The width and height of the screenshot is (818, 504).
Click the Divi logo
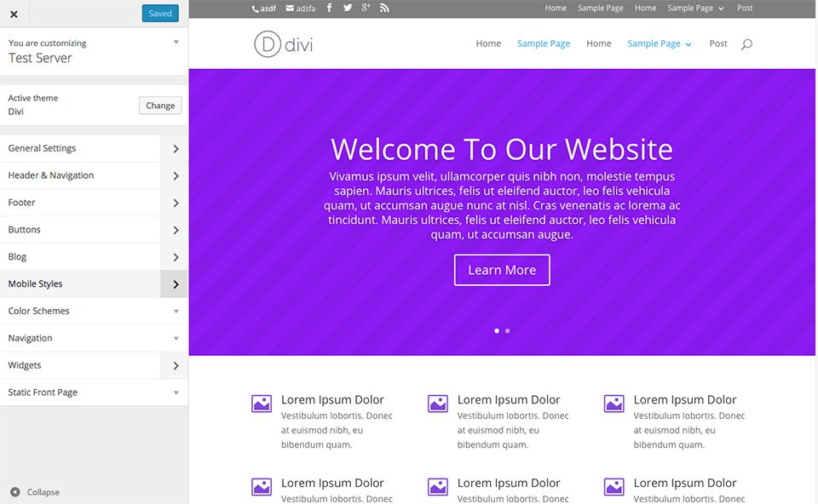pyautogui.click(x=284, y=44)
